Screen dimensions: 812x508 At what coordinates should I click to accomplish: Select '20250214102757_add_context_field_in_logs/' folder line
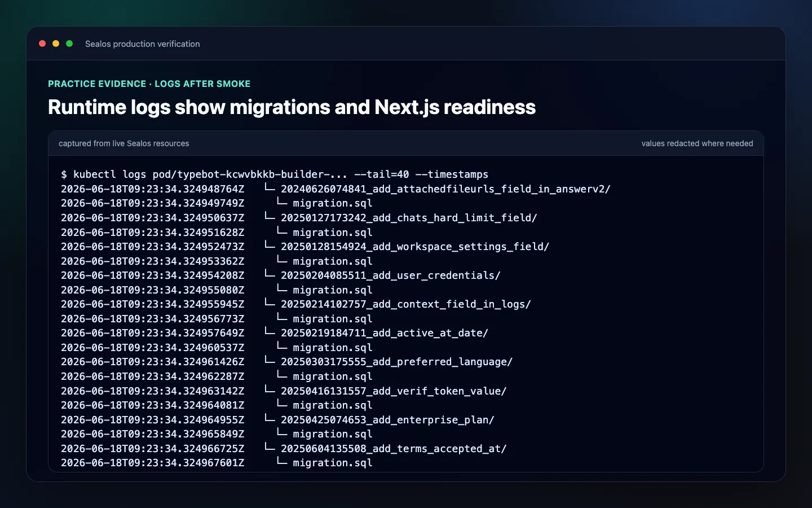[406, 304]
